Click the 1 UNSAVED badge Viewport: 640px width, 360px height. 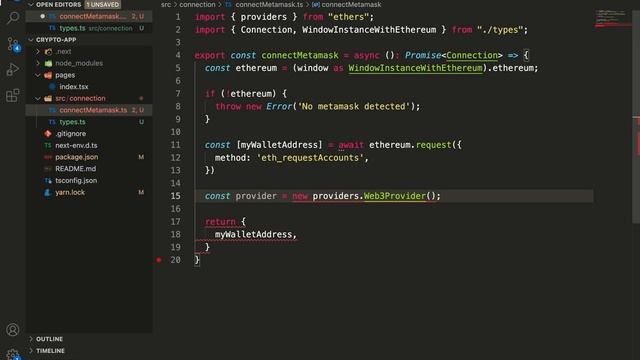102,4
